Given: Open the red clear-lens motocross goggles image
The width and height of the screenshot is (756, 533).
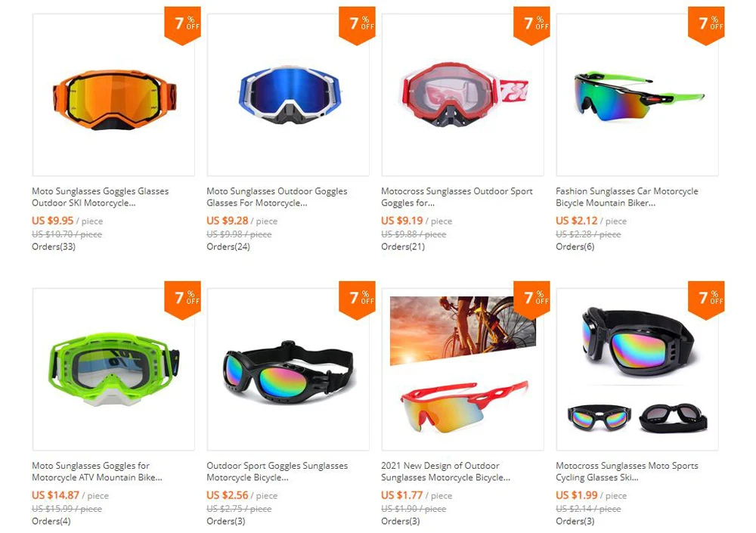Looking at the screenshot, I should point(463,95).
